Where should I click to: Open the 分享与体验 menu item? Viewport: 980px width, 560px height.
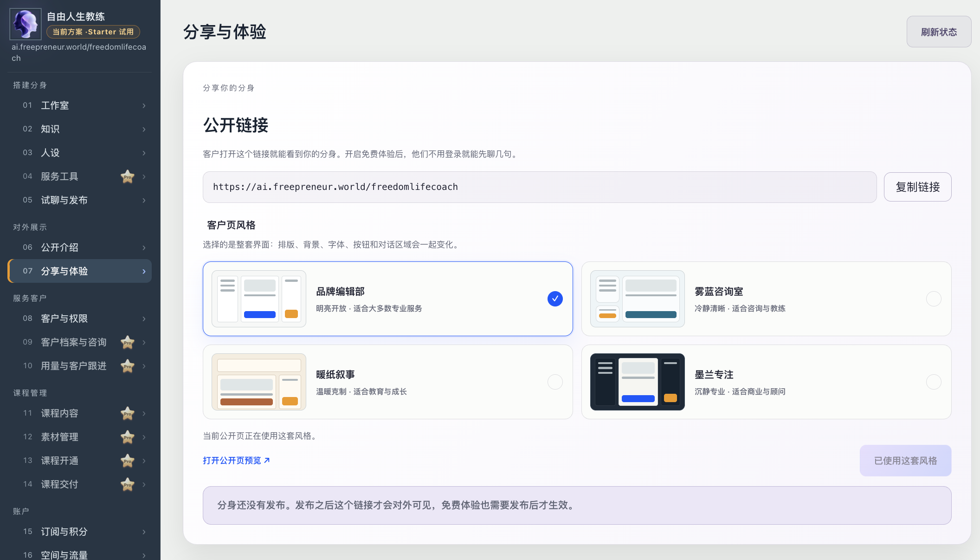pyautogui.click(x=80, y=271)
